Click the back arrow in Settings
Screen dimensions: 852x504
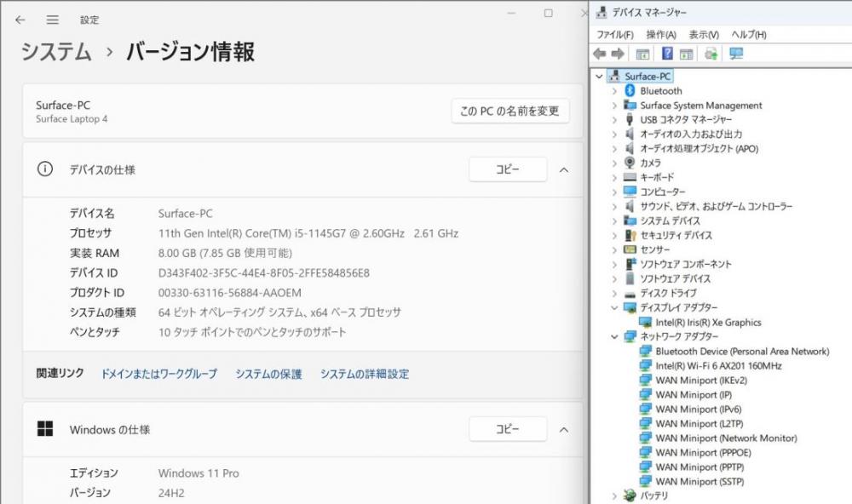coord(20,20)
